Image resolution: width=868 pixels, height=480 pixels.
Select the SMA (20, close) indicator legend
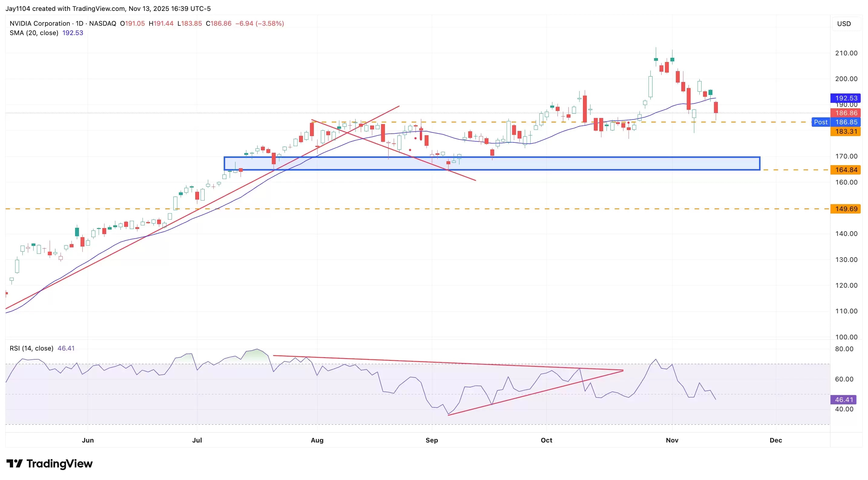pos(34,33)
